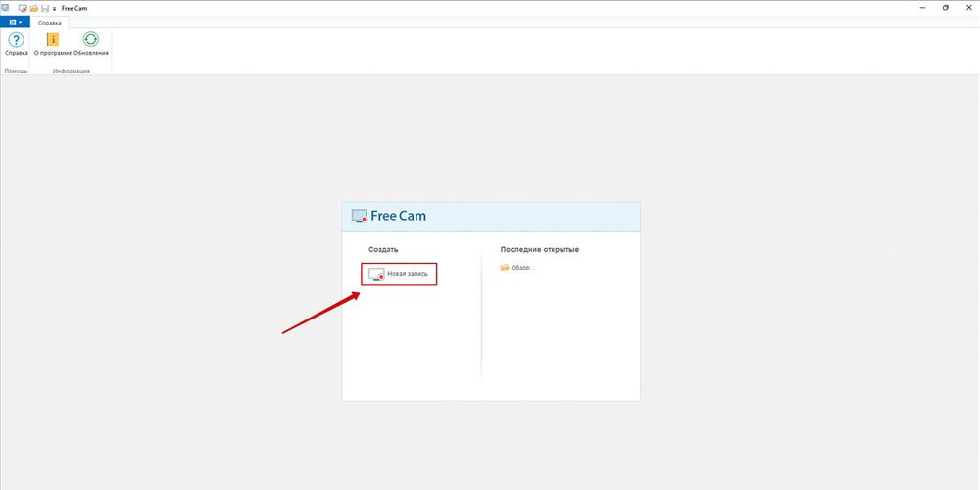Screen dimensions: 980x490
Task: Click the new recording icon in quick access toolbar
Action: point(23,8)
